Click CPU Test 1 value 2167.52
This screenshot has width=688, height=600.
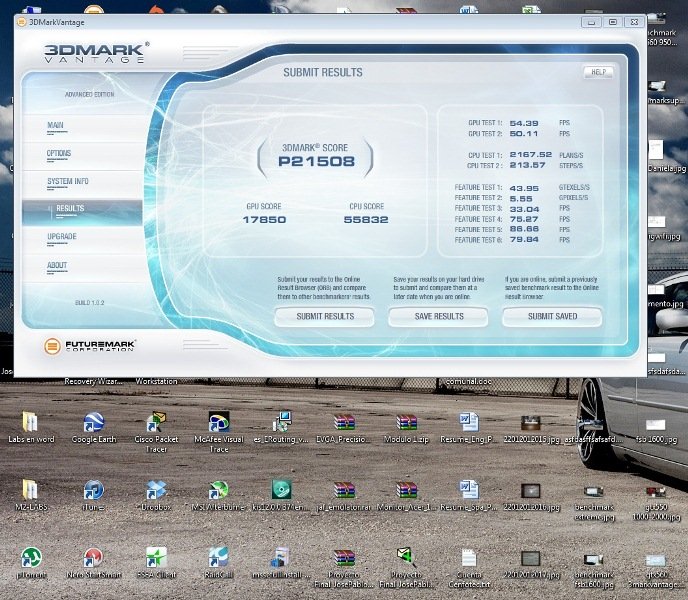click(x=530, y=155)
